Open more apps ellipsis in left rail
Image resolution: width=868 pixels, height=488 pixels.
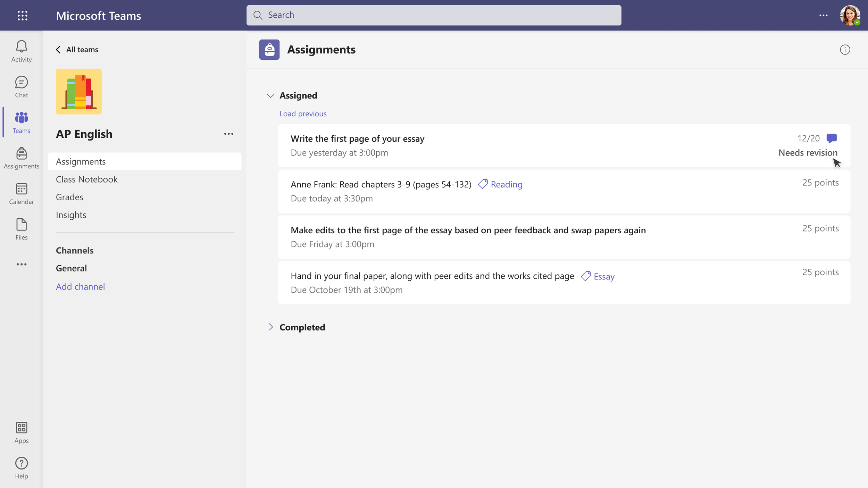[21, 264]
